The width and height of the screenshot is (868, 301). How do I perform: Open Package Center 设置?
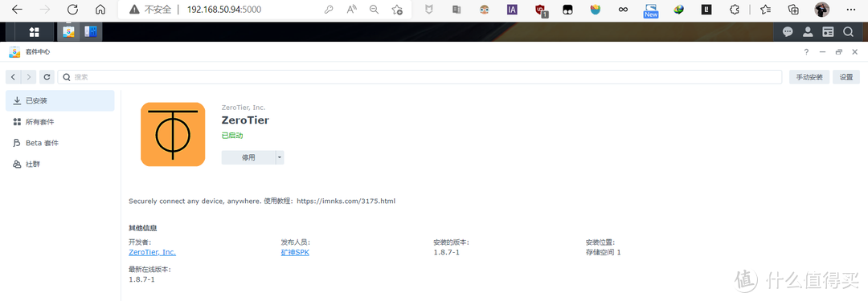coord(846,78)
